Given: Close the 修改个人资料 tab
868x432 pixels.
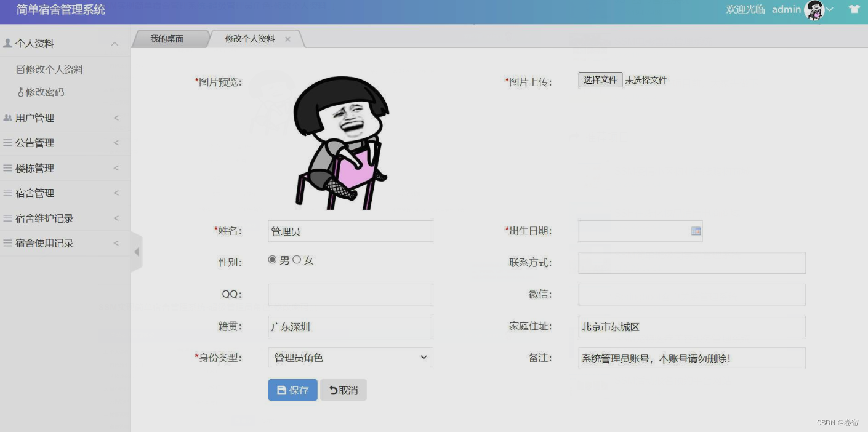Looking at the screenshot, I should coord(287,39).
